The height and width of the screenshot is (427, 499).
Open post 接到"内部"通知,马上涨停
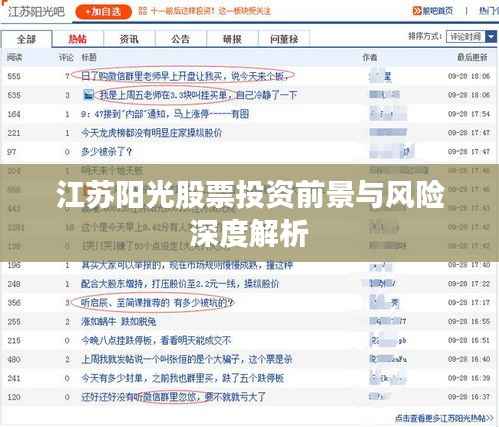(165, 114)
